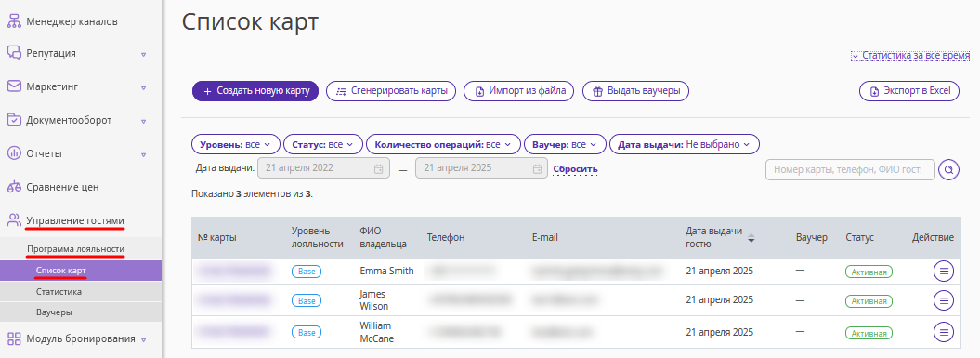Click Экспорт в Excel button
Viewport: 980px width, 358px height.
909,91
